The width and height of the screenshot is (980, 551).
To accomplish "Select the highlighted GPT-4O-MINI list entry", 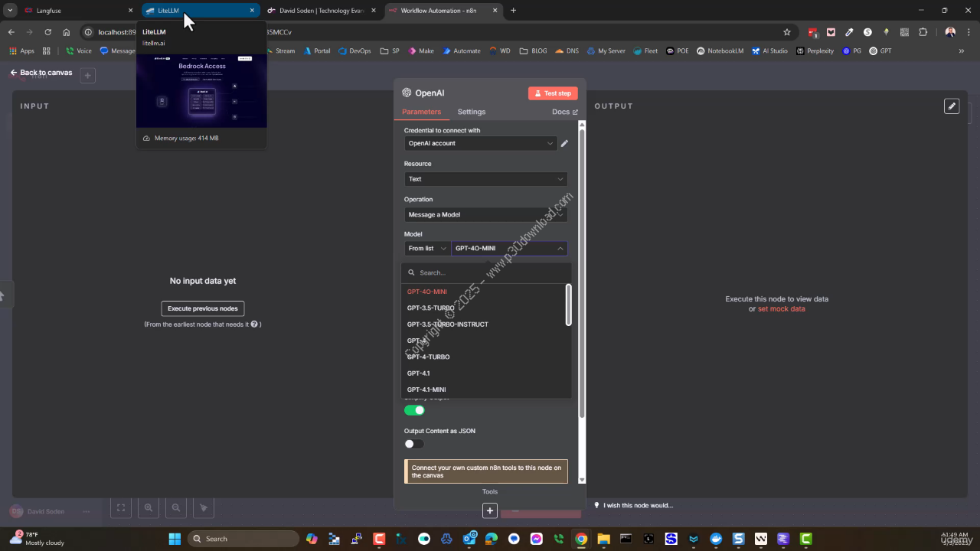I will pyautogui.click(x=485, y=292).
